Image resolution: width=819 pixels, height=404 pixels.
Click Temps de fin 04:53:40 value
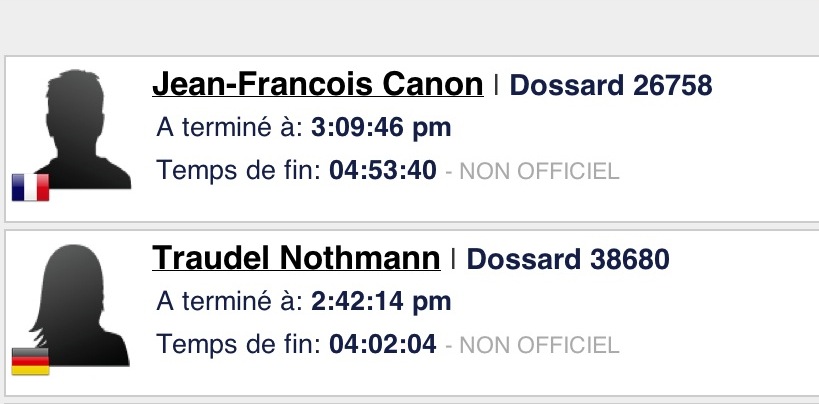point(383,170)
